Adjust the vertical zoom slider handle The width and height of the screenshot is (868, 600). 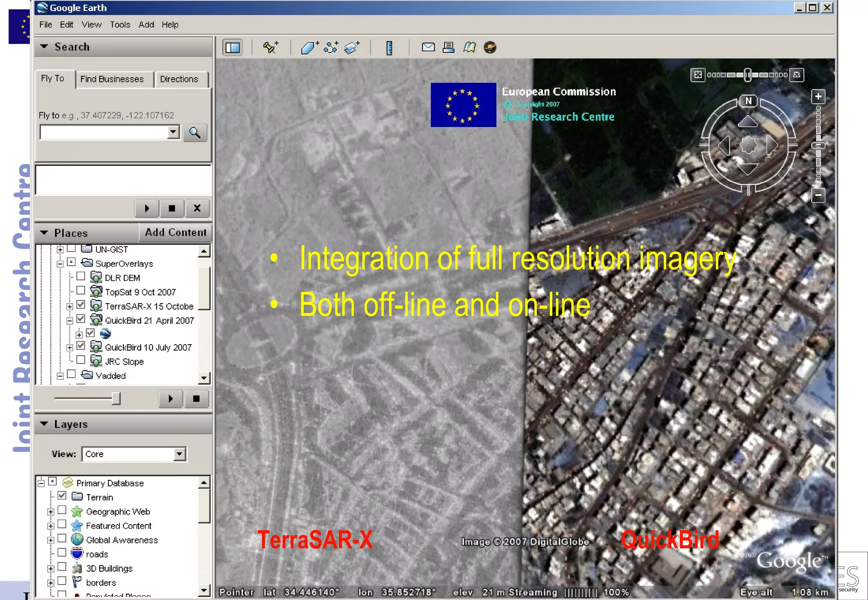(x=818, y=145)
